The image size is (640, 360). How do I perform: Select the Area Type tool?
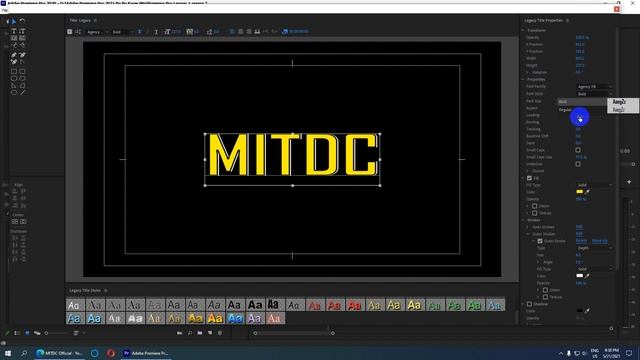14,38
